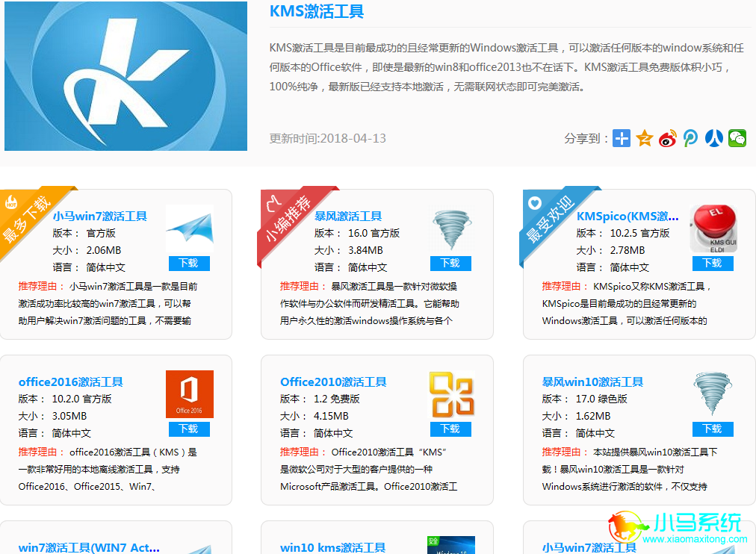Click the 10.2.0 官方版 version text
The image size is (756, 554).
[82, 399]
